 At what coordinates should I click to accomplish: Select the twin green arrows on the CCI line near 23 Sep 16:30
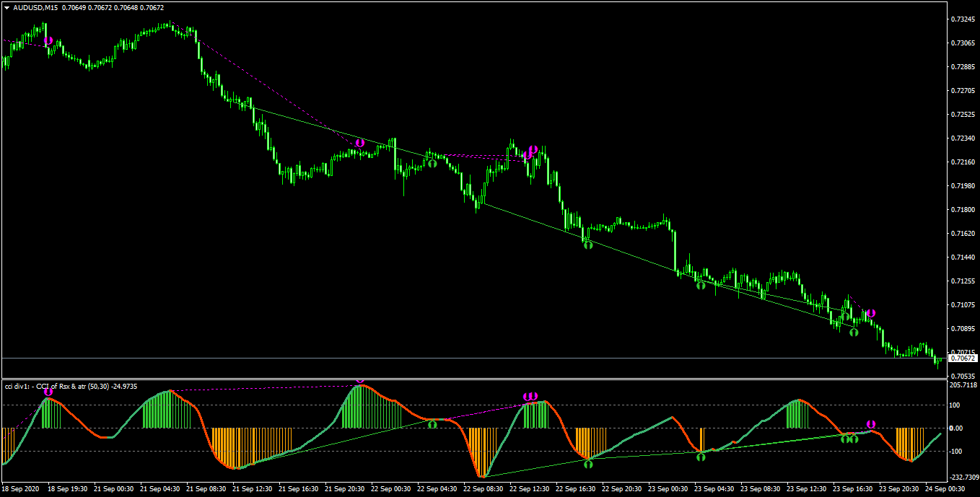[849, 438]
